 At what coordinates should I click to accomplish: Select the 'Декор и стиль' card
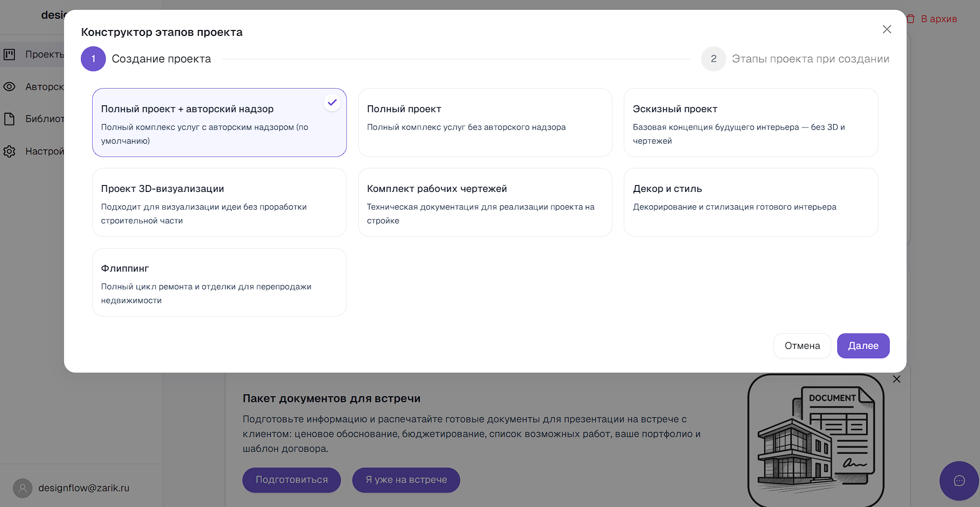pyautogui.click(x=750, y=202)
